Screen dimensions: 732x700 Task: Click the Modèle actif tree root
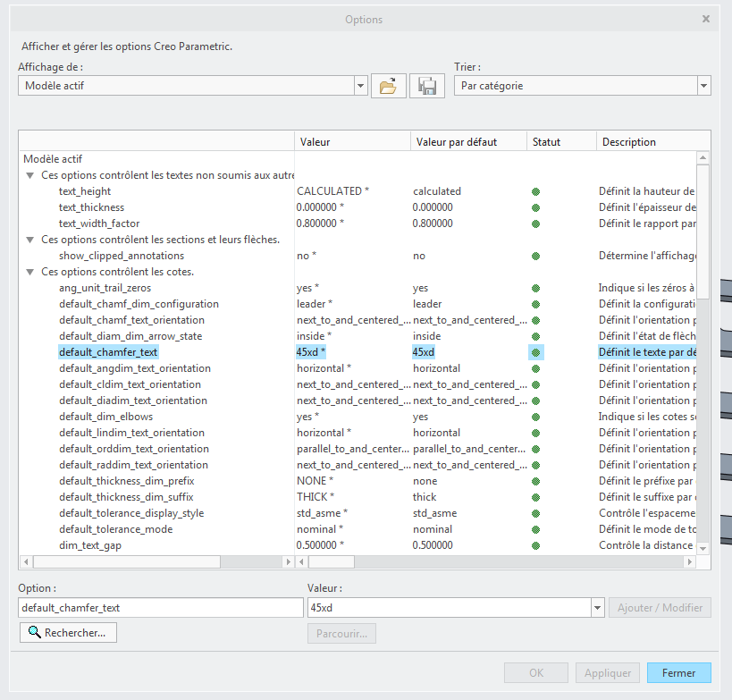pyautogui.click(x=53, y=159)
